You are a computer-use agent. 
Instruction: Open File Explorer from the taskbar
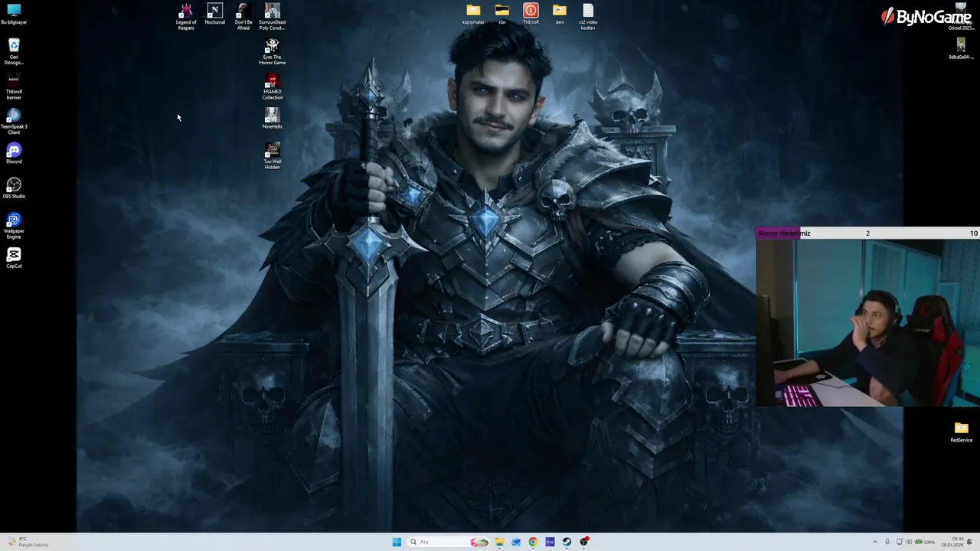click(x=499, y=542)
